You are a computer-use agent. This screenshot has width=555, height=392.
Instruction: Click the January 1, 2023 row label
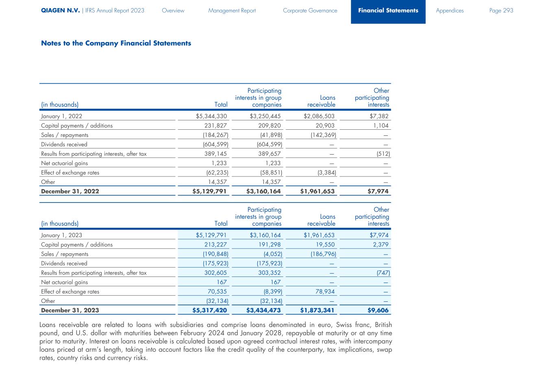[61, 235]
